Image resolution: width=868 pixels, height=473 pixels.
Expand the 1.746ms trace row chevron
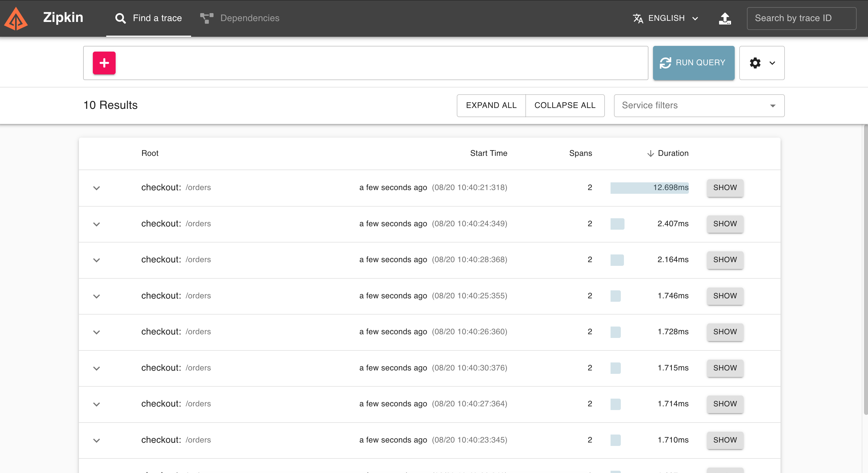[x=96, y=296]
